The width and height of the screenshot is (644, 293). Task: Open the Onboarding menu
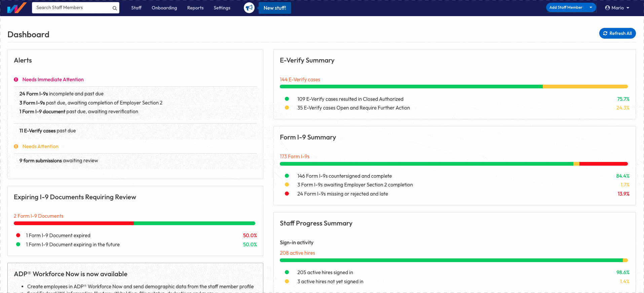[x=164, y=8]
